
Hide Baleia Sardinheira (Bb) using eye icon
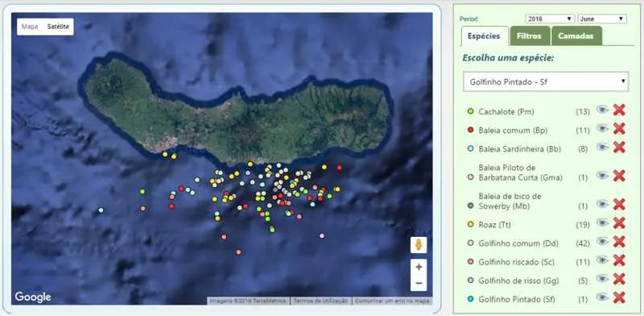click(602, 147)
